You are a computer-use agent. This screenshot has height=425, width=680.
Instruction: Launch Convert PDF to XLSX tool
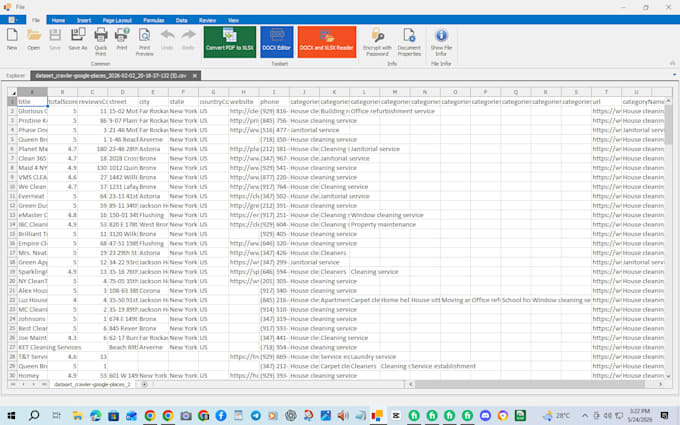[x=230, y=42]
